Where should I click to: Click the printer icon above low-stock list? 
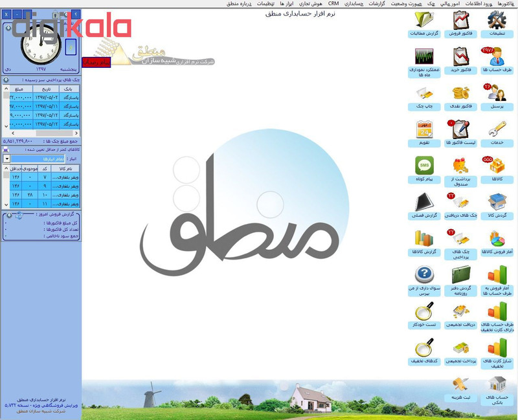(x=6, y=150)
